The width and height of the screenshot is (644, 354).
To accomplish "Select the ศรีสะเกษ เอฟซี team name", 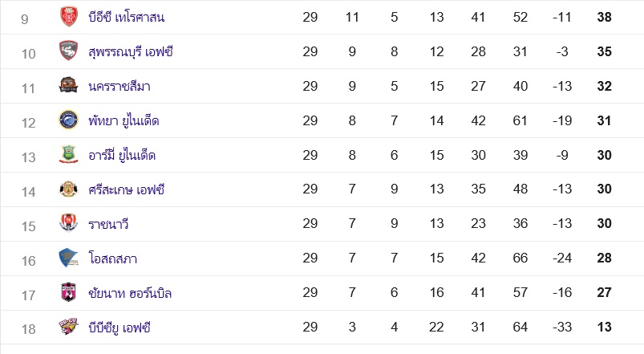I will [x=127, y=189].
